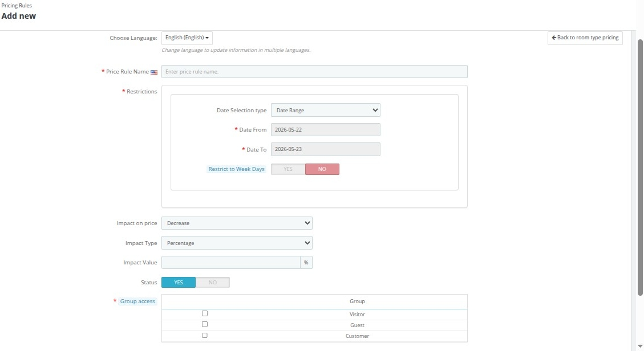The width and height of the screenshot is (644, 351).
Task: Open the Date Selection type dropdown
Action: (326, 111)
